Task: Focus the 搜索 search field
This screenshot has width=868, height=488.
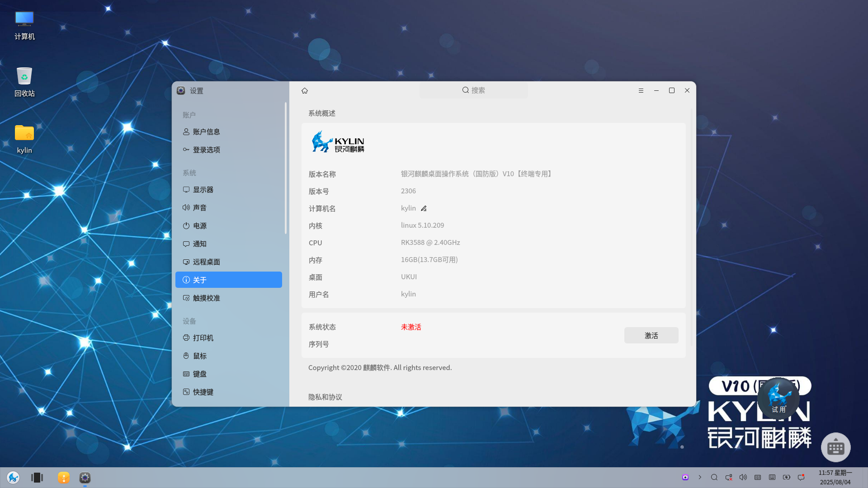Action: coord(473,90)
